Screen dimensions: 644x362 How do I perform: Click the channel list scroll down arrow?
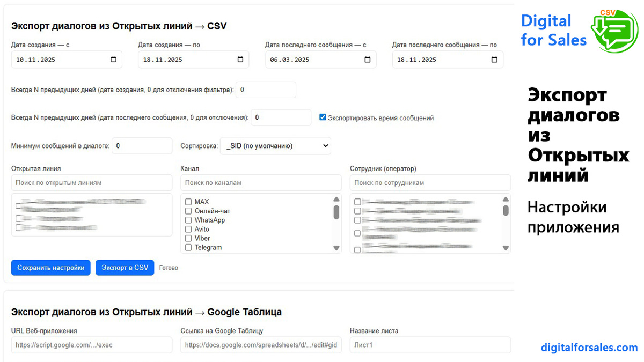(336, 248)
